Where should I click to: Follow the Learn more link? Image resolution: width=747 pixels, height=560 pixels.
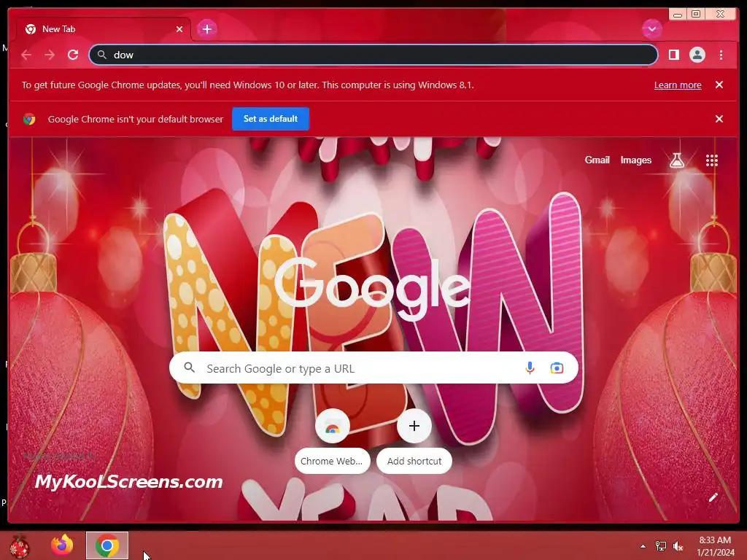coord(678,85)
